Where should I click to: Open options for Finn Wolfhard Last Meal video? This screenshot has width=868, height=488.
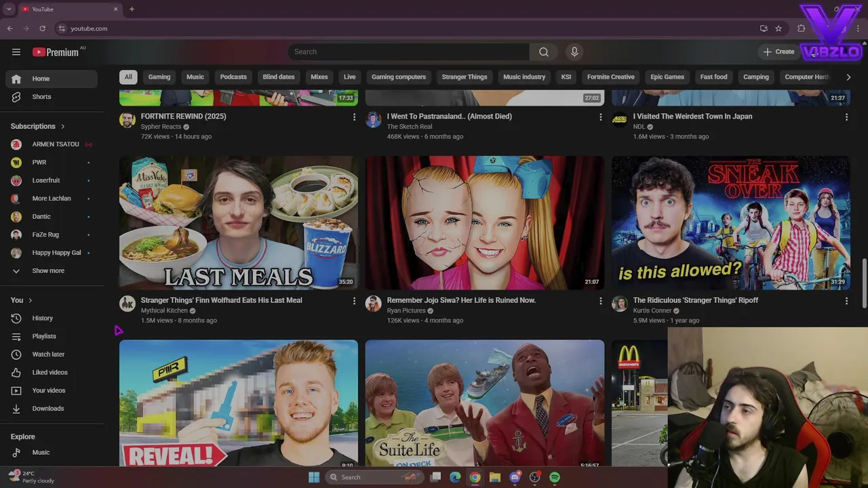354,301
